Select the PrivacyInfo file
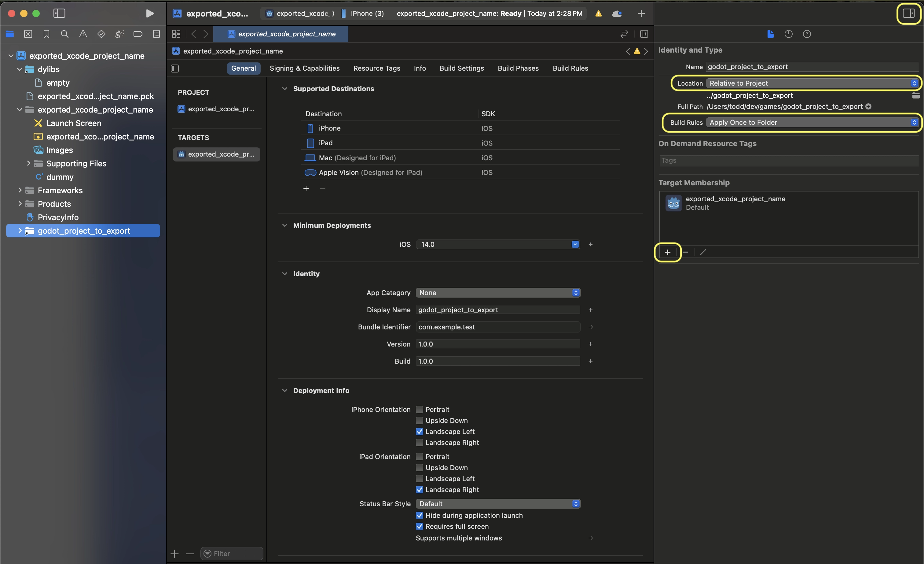924x564 pixels. 58,217
